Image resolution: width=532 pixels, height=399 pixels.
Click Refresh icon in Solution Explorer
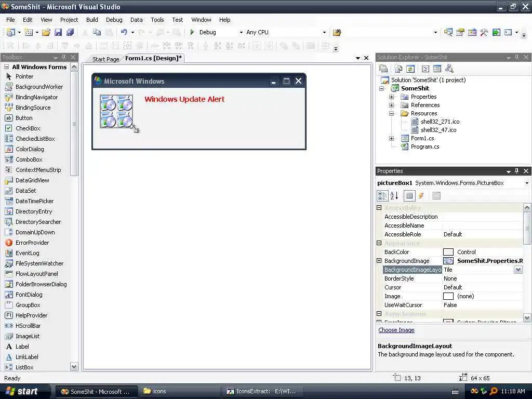tap(410, 69)
